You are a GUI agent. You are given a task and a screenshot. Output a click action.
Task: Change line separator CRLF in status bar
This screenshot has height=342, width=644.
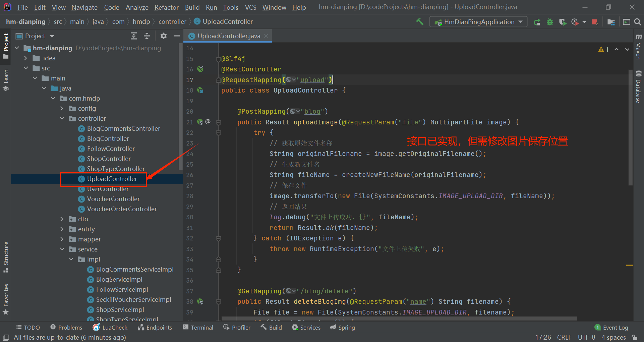tap(564, 337)
